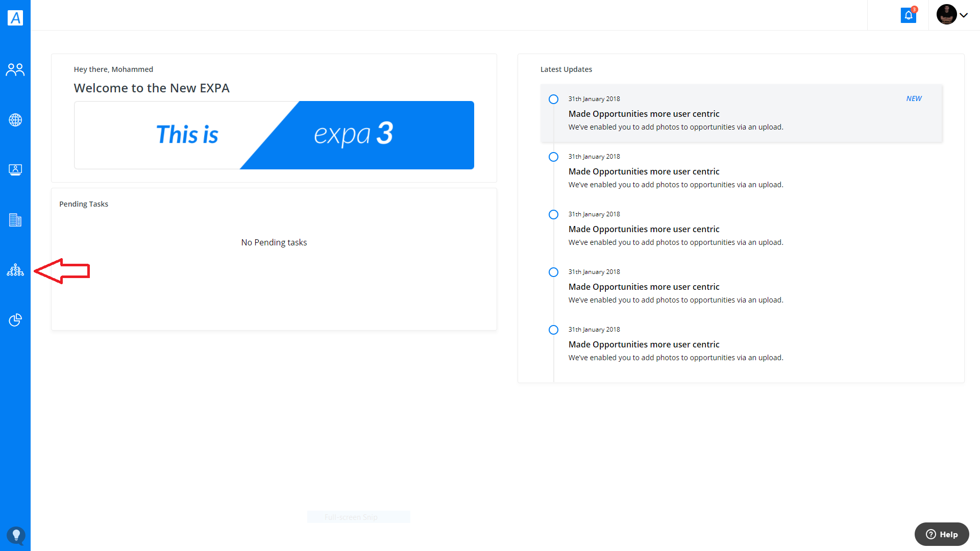Open the update marked NEW
980x551 pixels.
(x=741, y=113)
